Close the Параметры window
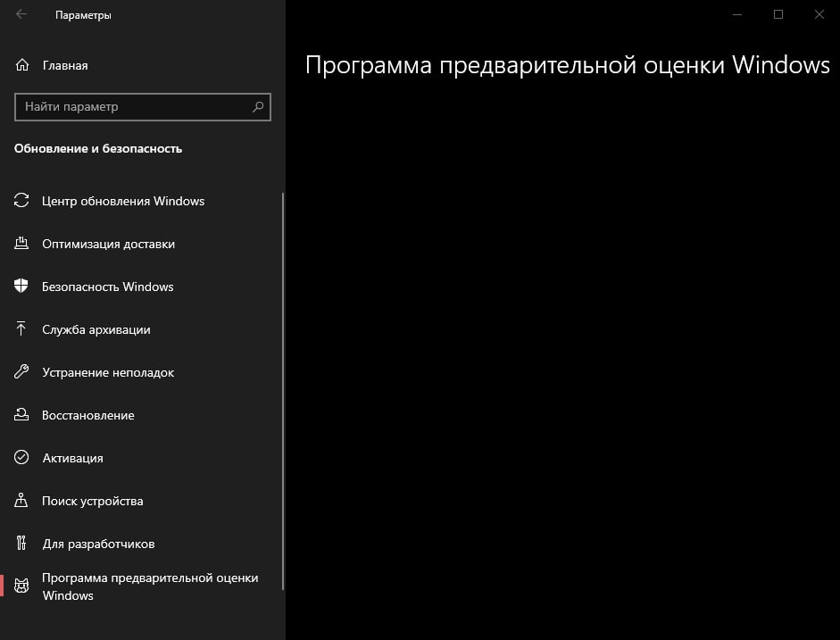Screen dimensions: 840x640 (819, 14)
